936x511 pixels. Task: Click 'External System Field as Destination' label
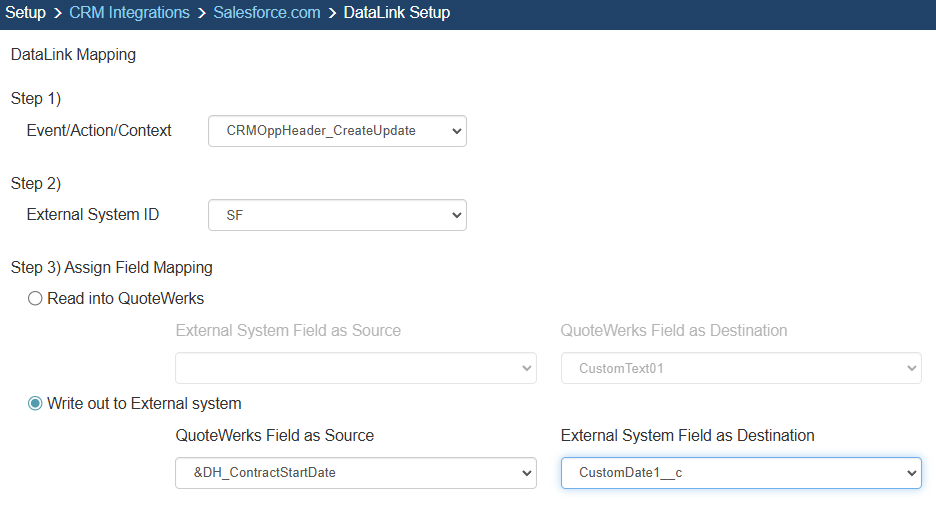[688, 436]
